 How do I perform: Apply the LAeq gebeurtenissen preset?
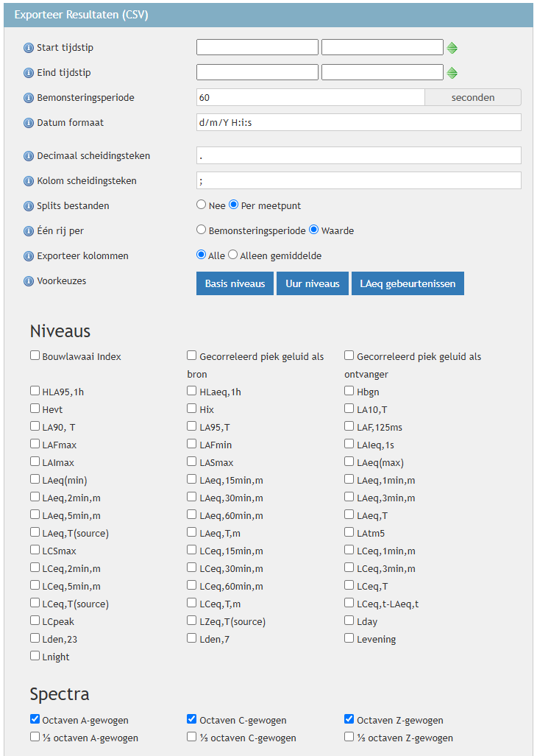click(408, 283)
